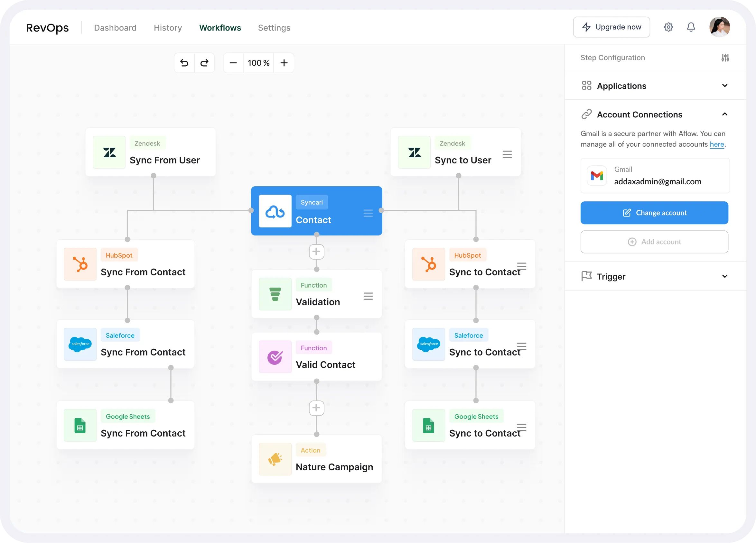This screenshot has height=543, width=756.
Task: Open the History tab
Action: tap(168, 28)
